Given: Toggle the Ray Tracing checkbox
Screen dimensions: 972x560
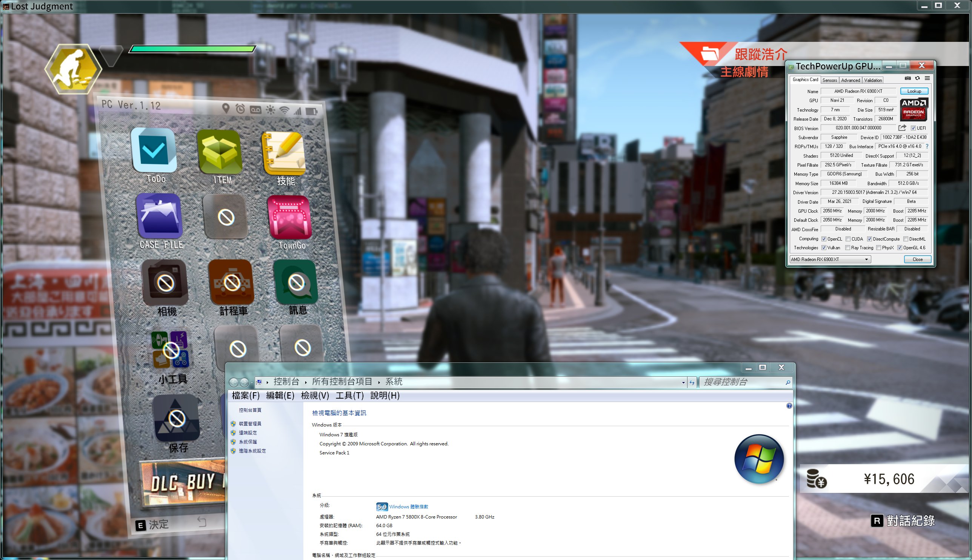Looking at the screenshot, I should pos(848,248).
